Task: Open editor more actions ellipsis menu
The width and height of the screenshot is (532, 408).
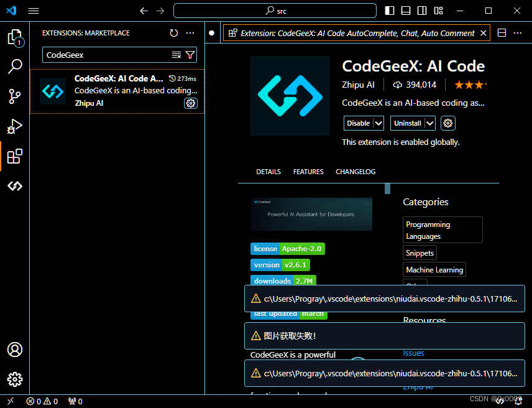Action: 518,33
